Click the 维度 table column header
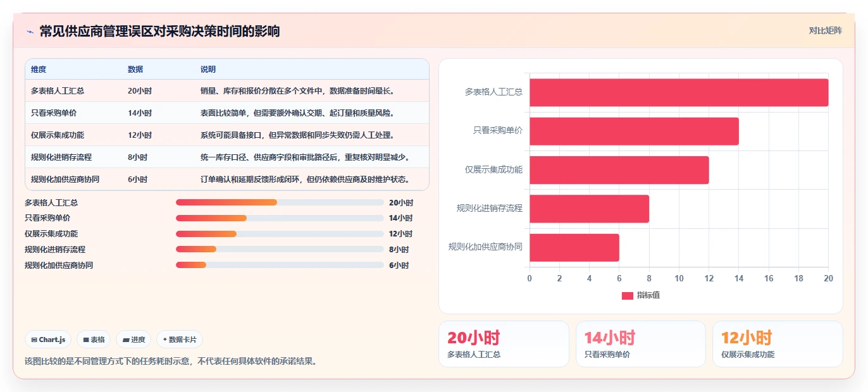Image resolution: width=868 pixels, height=392 pixels. point(39,69)
